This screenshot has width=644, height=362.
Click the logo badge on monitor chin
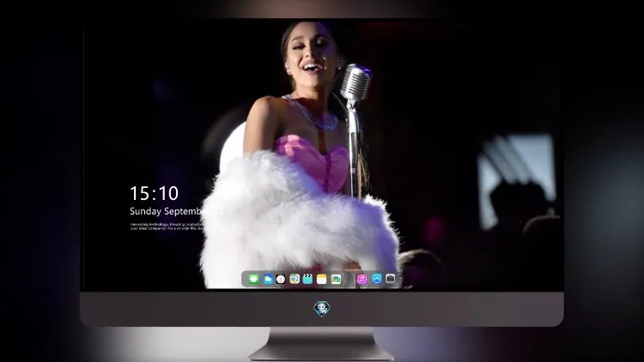tap(322, 309)
